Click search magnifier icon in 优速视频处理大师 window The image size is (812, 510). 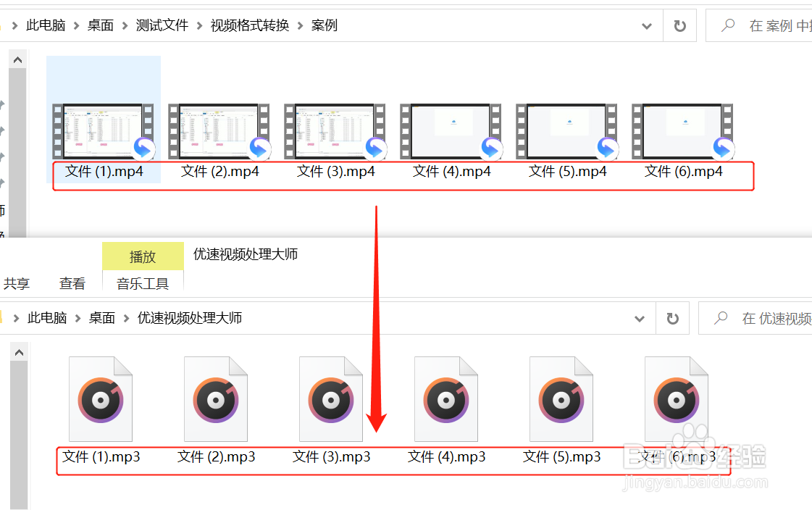(x=721, y=318)
